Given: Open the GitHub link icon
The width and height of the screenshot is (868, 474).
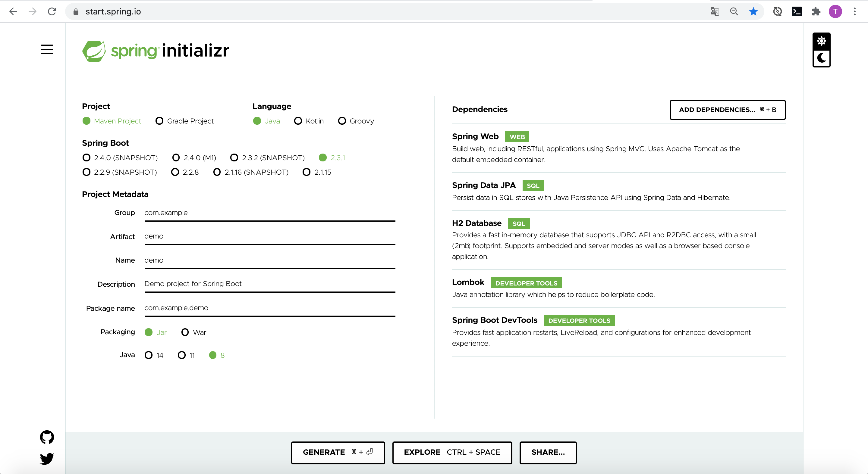Looking at the screenshot, I should (47, 437).
